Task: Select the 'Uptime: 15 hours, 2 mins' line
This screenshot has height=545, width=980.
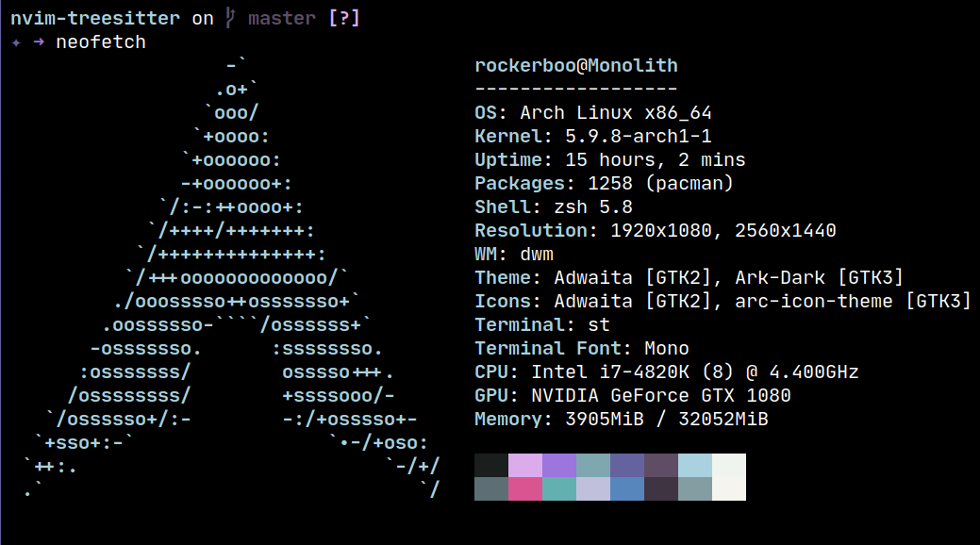Action: (609, 160)
